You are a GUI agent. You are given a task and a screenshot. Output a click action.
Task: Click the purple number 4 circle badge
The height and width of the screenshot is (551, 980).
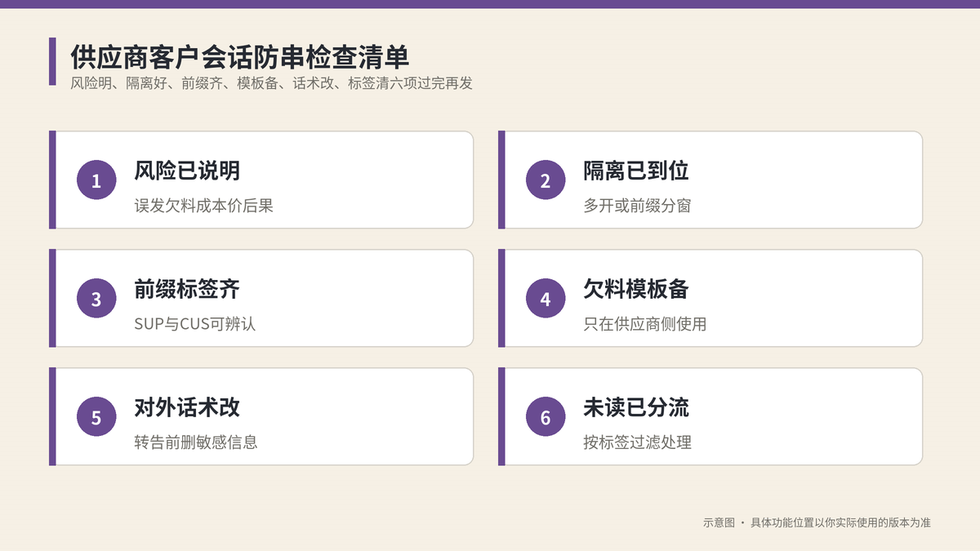click(546, 299)
